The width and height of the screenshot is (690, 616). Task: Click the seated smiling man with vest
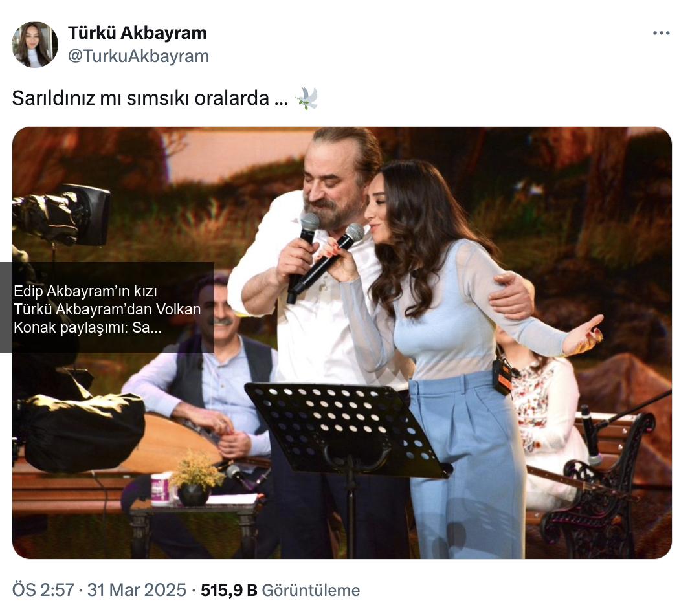(207, 379)
